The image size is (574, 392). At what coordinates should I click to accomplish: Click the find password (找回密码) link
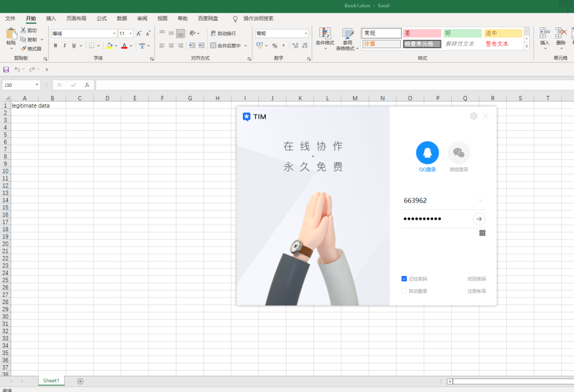tap(476, 279)
